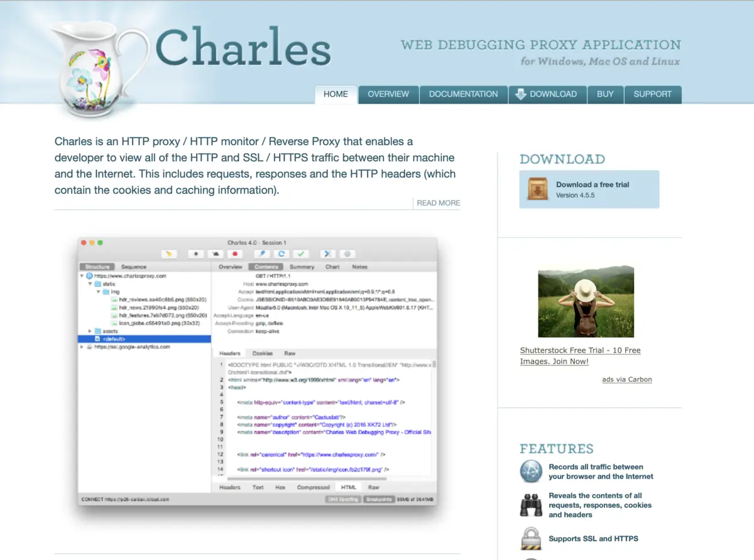The width and height of the screenshot is (754, 560).
Task: Switch to the Sequence view tab
Action: pyautogui.click(x=134, y=267)
